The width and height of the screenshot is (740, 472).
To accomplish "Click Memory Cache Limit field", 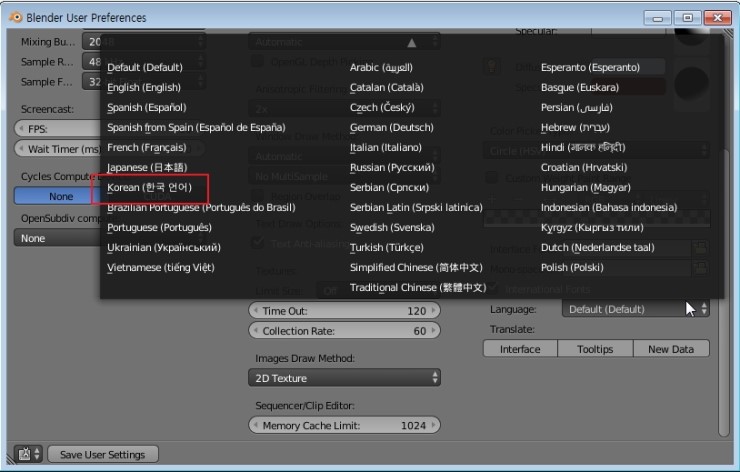I will [345, 426].
